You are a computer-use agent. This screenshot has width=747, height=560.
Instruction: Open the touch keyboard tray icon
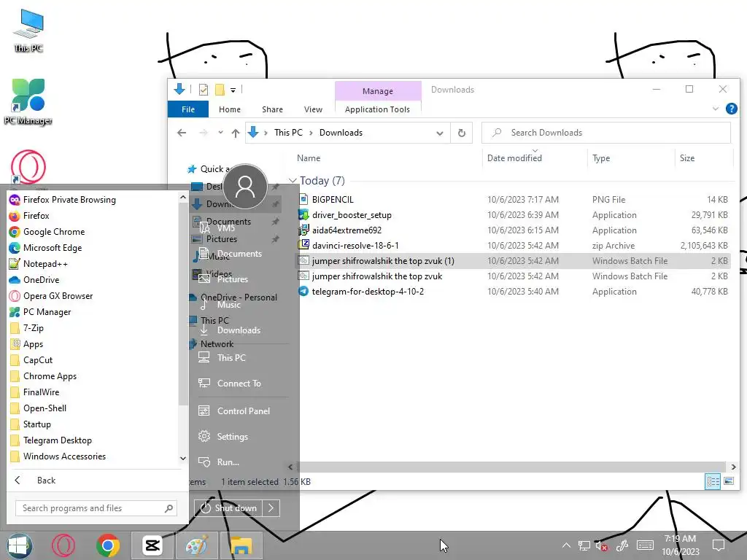[x=645, y=545]
